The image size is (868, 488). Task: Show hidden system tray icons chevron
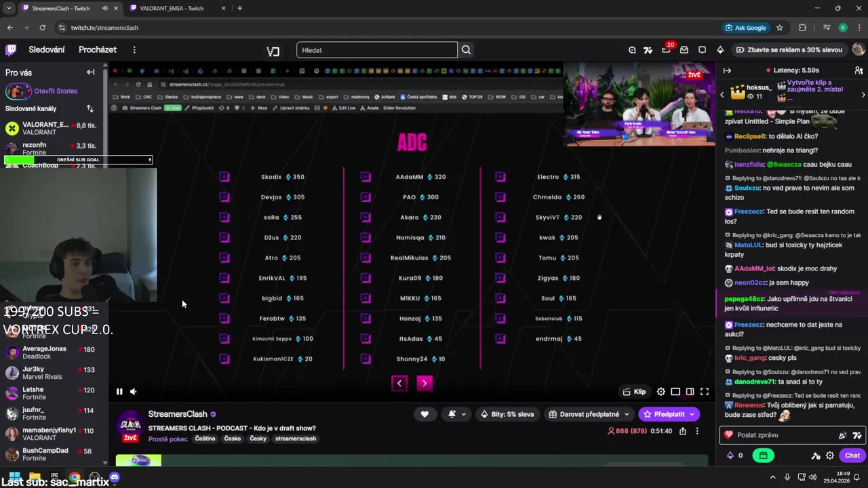(772, 477)
